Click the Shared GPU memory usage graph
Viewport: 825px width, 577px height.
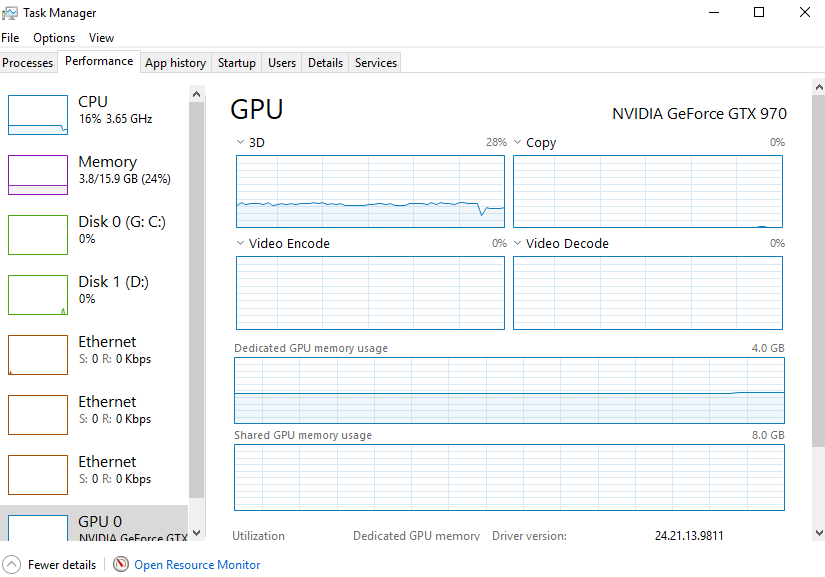pos(509,478)
